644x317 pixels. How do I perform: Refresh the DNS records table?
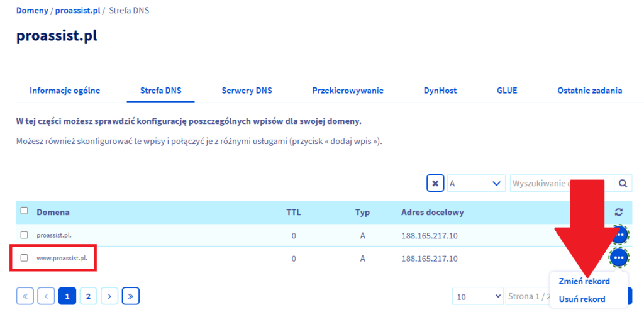(618, 213)
